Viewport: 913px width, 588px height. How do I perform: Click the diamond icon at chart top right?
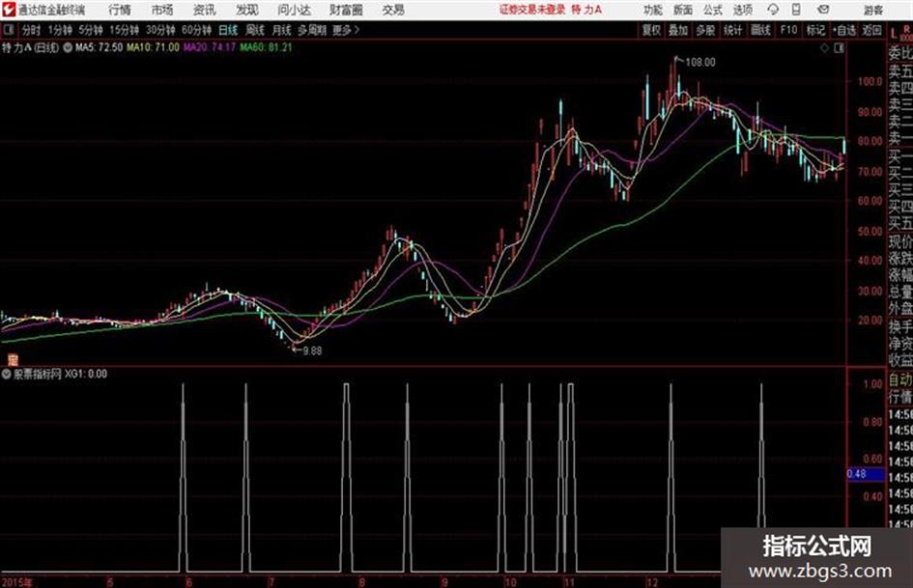tap(824, 48)
